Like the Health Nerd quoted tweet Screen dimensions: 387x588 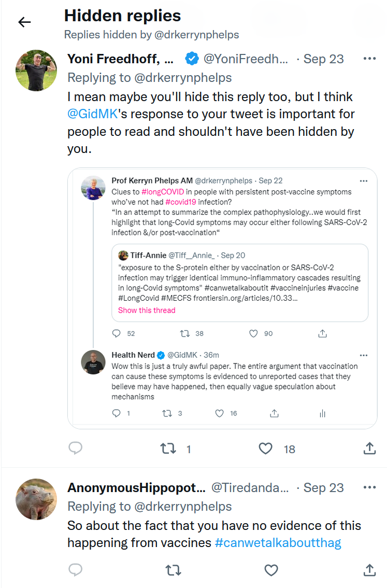(220, 413)
